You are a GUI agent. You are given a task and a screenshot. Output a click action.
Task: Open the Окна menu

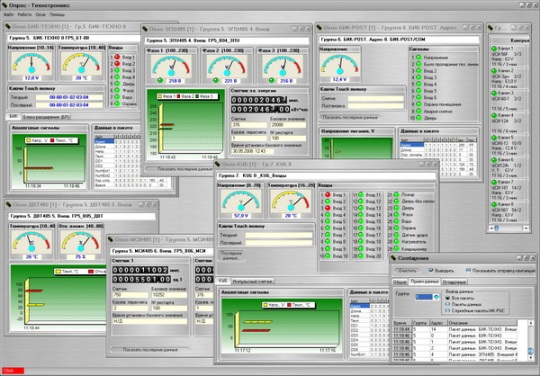(40, 15)
